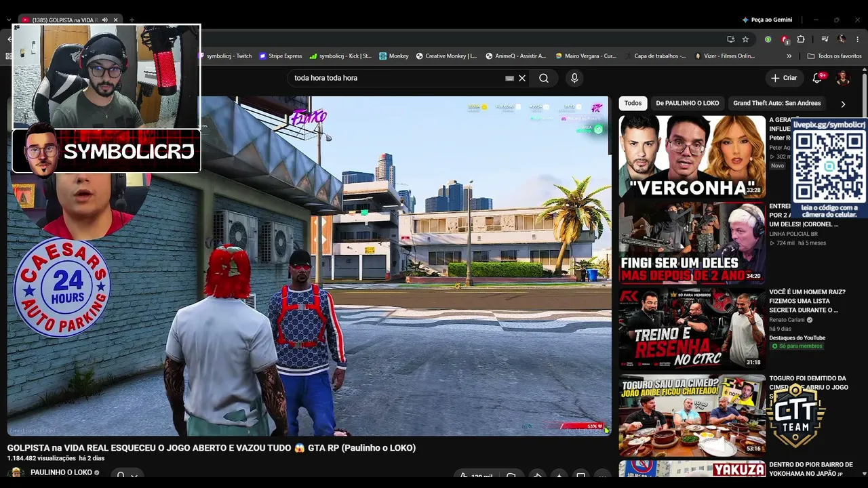Click the Destaques do YouTube label
Image resolution: width=868 pixels, height=488 pixels.
pos(797,338)
